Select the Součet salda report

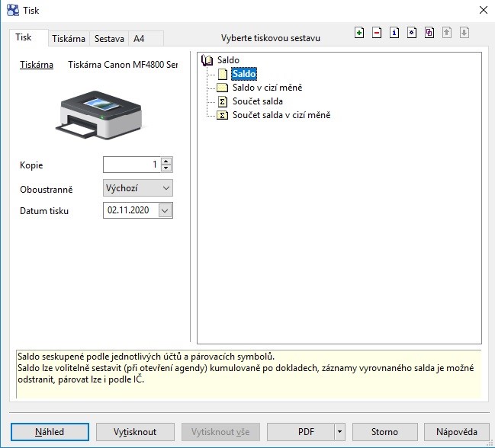[257, 101]
